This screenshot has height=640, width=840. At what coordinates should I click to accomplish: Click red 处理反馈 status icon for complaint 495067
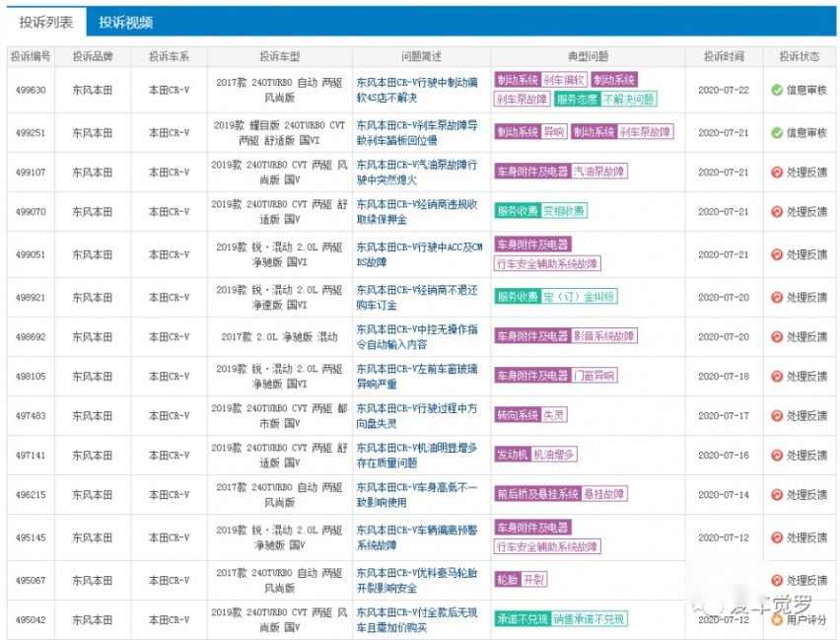[x=777, y=581]
